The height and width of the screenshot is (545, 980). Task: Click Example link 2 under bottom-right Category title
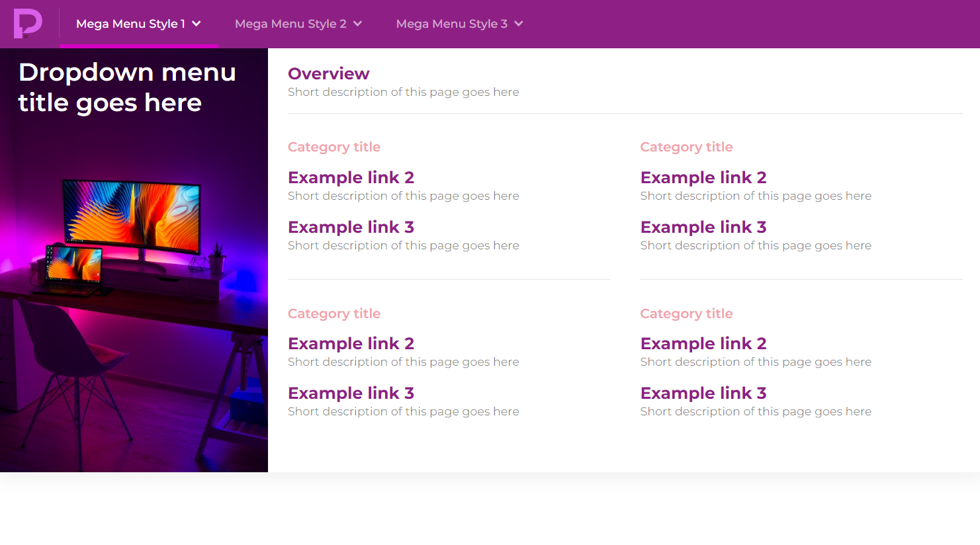[x=703, y=343]
